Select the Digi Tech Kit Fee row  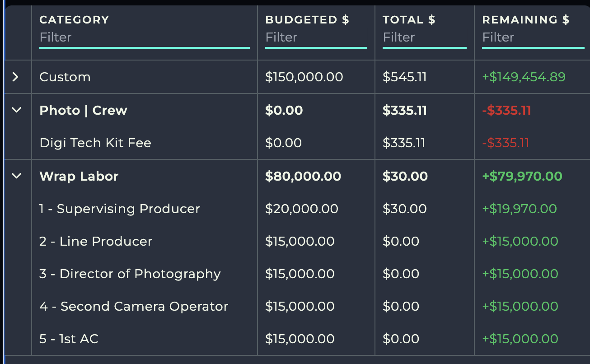click(x=95, y=143)
